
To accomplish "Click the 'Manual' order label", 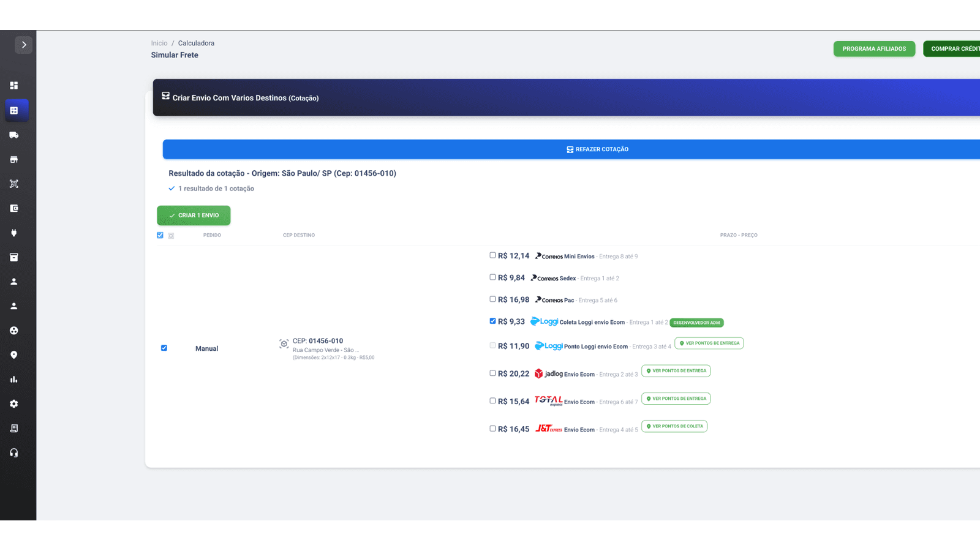I will (206, 348).
